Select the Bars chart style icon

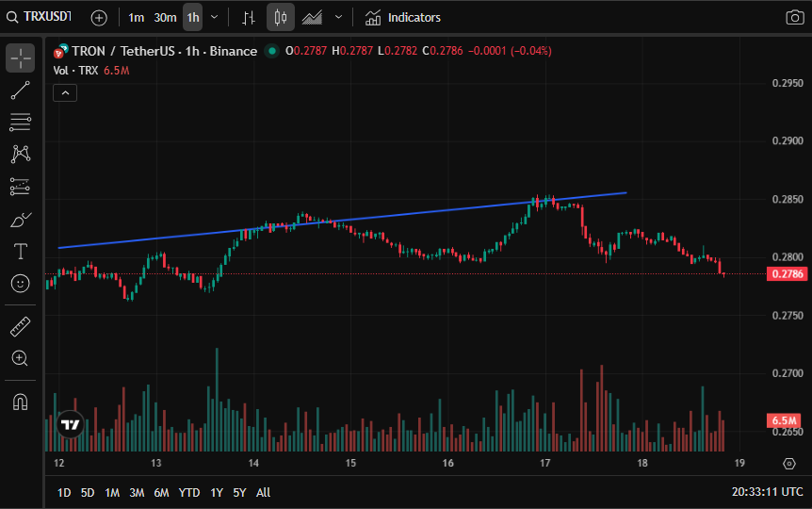click(249, 18)
